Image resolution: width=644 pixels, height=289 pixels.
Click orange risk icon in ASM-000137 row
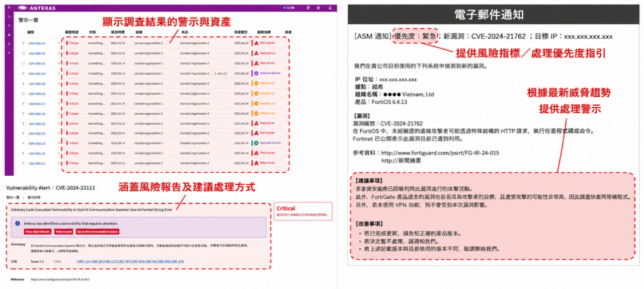point(256,103)
